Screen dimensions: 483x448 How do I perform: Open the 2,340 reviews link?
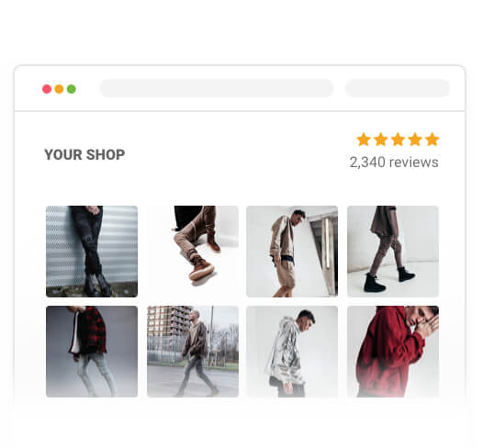click(x=394, y=162)
